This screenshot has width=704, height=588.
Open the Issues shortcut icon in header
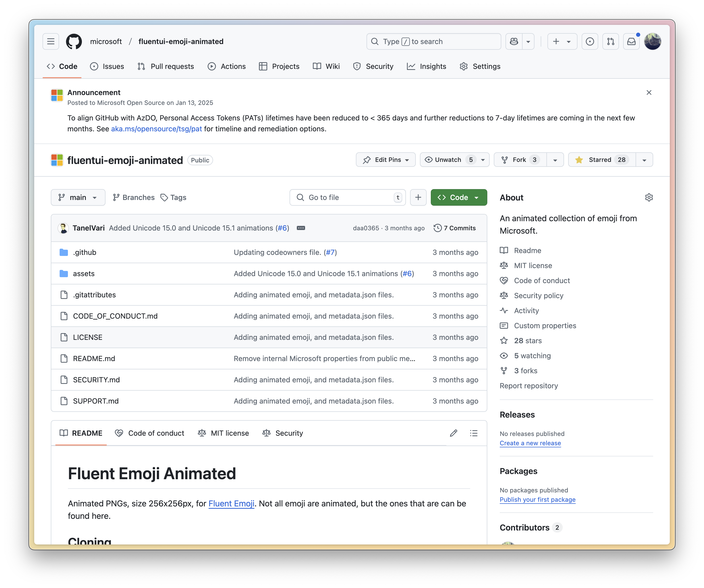click(590, 41)
